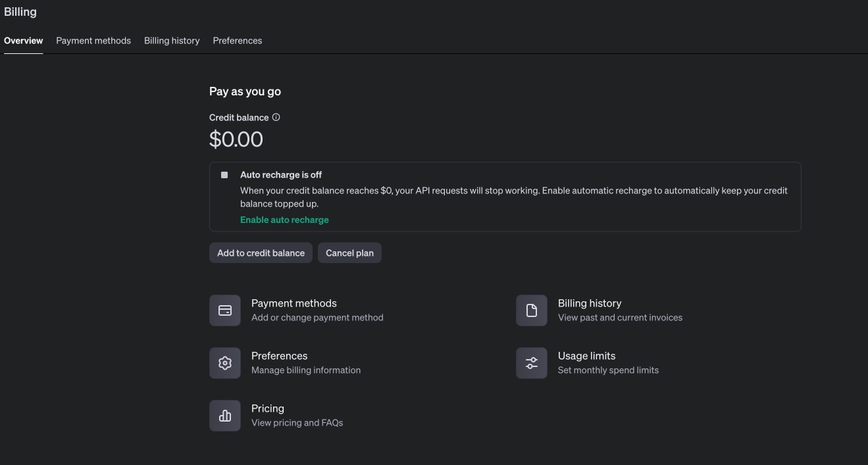Click Enable auto recharge

pyautogui.click(x=284, y=219)
